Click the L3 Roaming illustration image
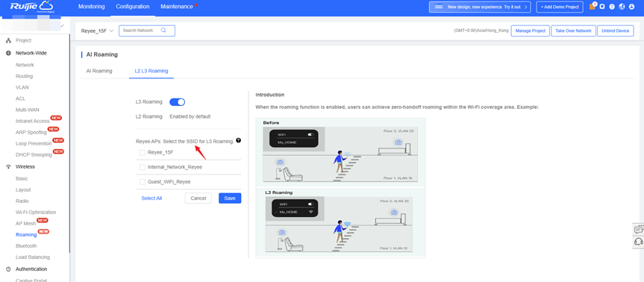This screenshot has width=644, height=282. click(x=340, y=222)
